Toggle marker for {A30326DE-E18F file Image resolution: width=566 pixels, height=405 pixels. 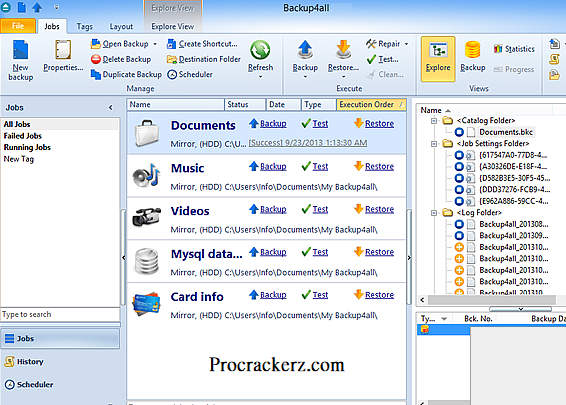(x=459, y=167)
